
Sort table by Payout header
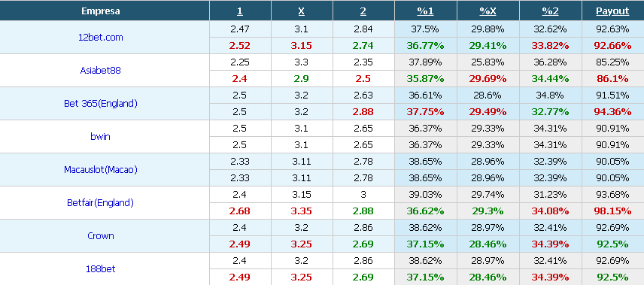[613, 11]
